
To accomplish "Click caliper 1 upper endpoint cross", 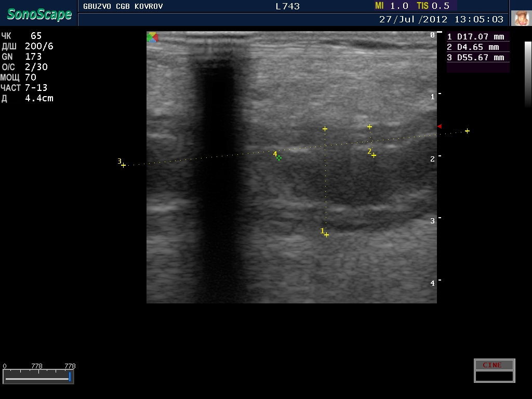I will pyautogui.click(x=325, y=129).
